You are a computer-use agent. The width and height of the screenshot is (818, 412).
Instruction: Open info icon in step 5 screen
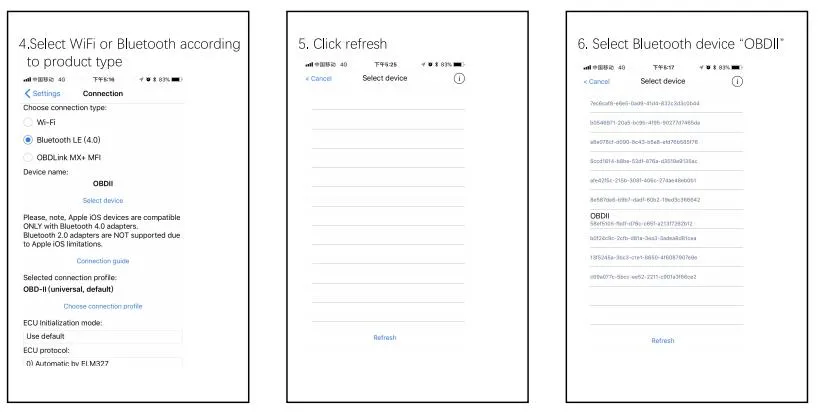coord(459,79)
